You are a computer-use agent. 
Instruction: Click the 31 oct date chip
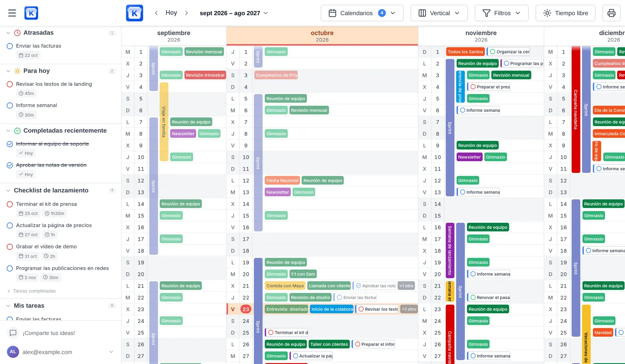pos(28,256)
